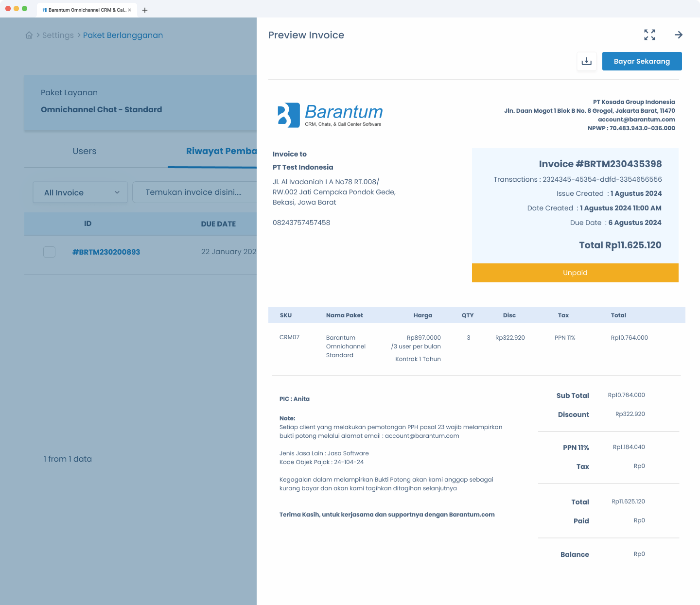Click Issue Created 1 Agustus 2024
Viewport: 700px width, 605px height.
coord(609,193)
